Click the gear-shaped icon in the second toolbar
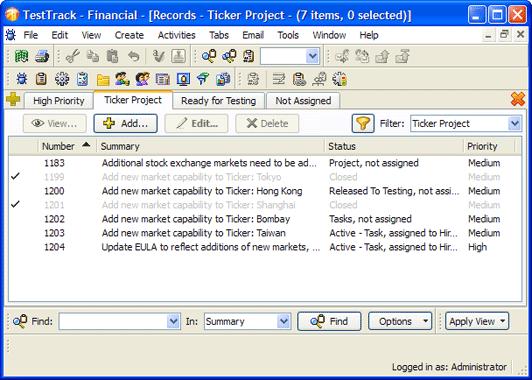 pos(62,79)
